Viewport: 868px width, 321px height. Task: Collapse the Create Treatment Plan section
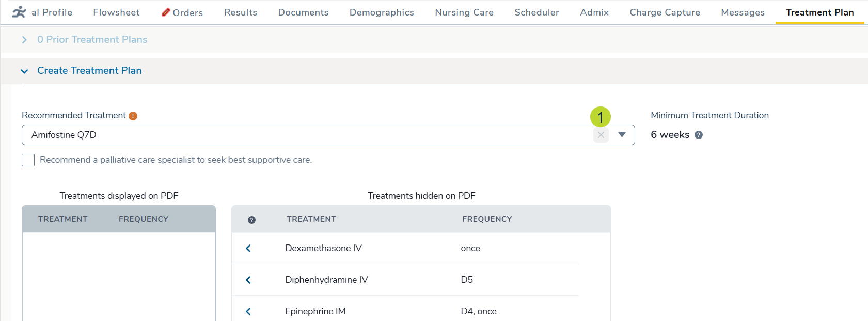(x=24, y=71)
